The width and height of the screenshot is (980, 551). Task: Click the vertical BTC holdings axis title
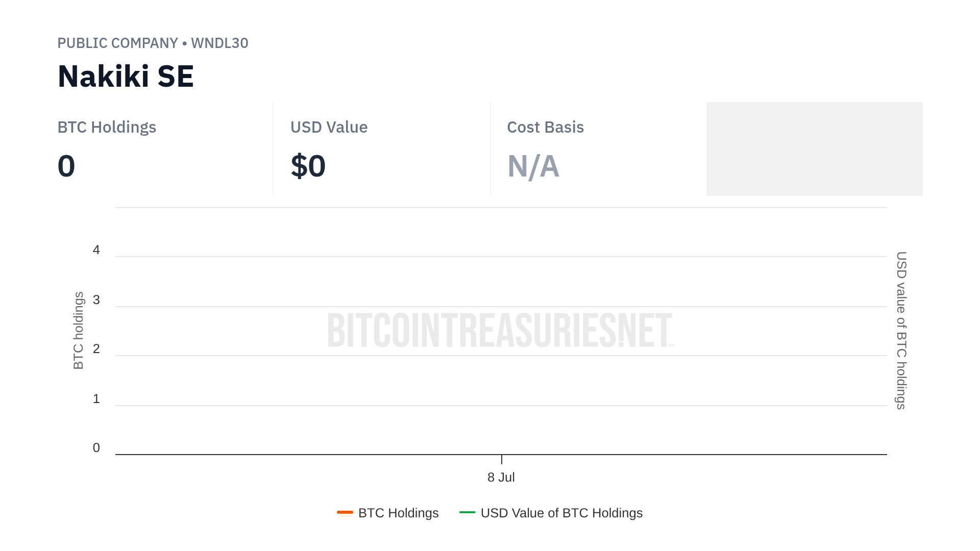(x=78, y=331)
